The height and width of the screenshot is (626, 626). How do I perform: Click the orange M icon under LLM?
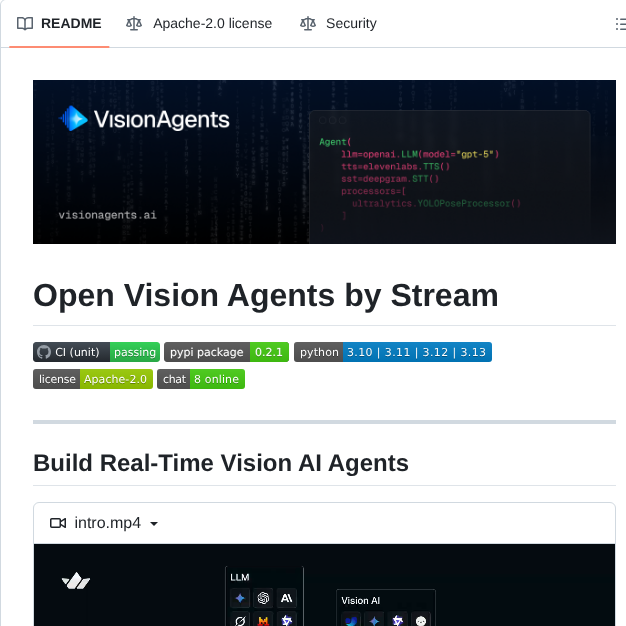tap(263, 619)
